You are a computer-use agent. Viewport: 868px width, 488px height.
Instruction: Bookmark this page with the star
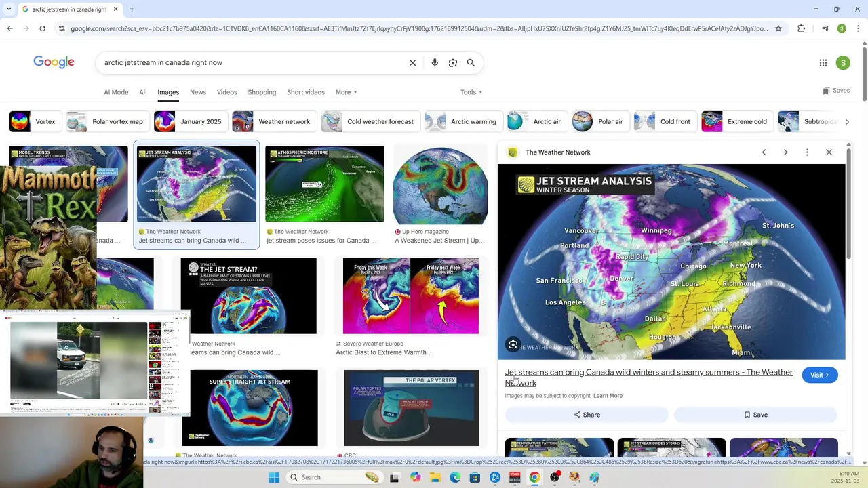[778, 28]
